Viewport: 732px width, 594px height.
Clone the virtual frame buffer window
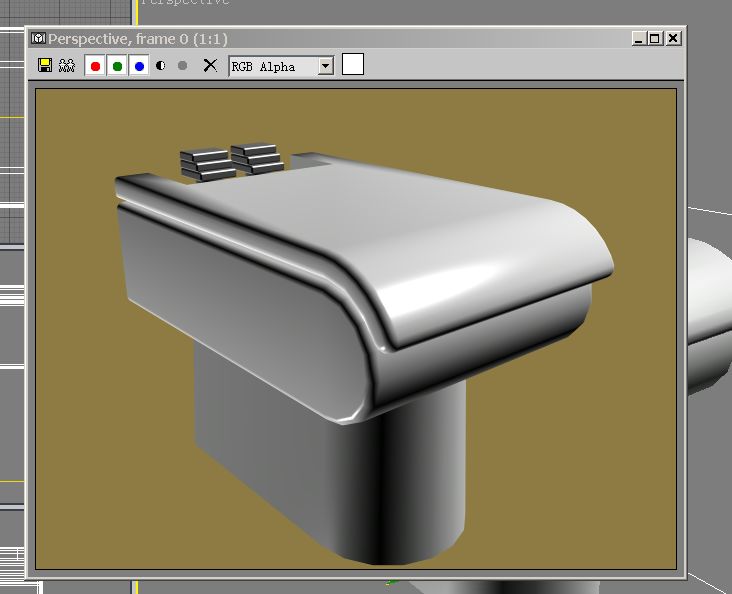67,66
